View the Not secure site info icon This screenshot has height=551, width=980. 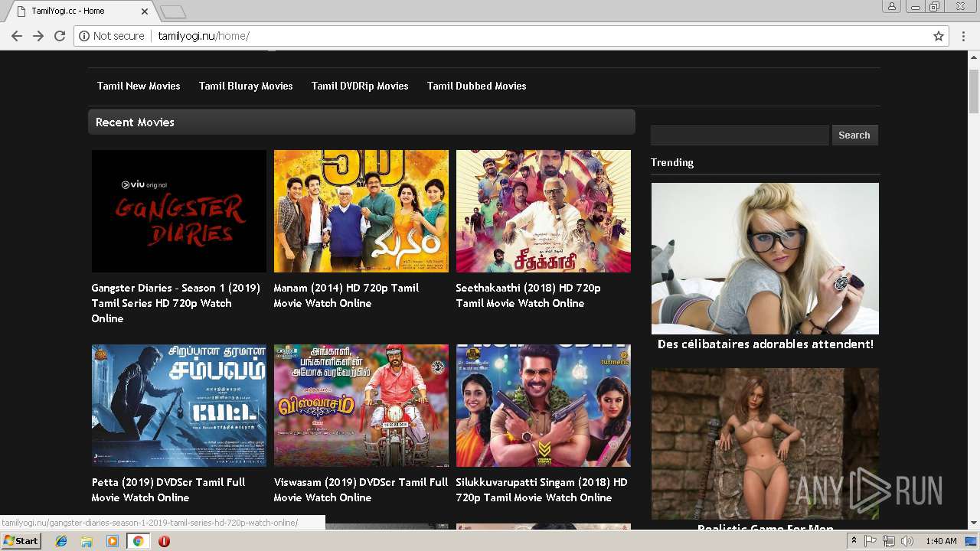point(84,36)
